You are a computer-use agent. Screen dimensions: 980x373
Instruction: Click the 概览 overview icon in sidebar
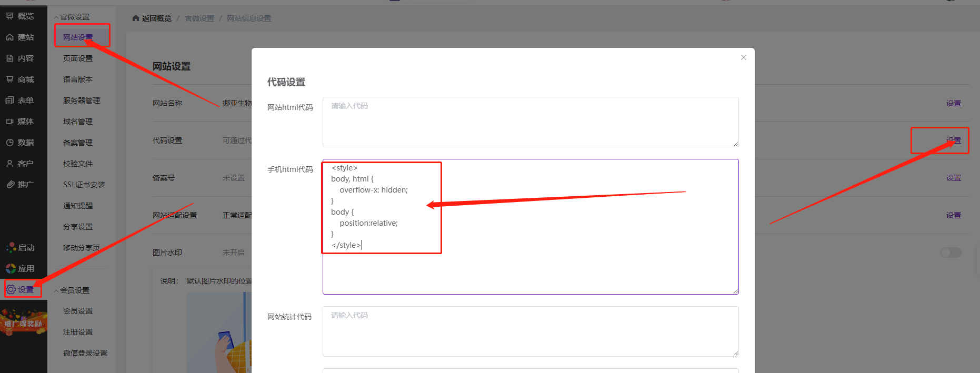(10, 16)
